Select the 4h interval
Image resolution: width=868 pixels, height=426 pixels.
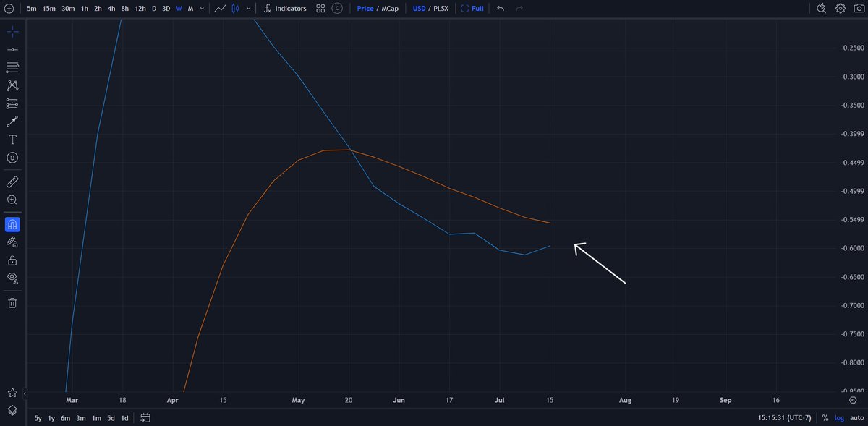tap(111, 9)
